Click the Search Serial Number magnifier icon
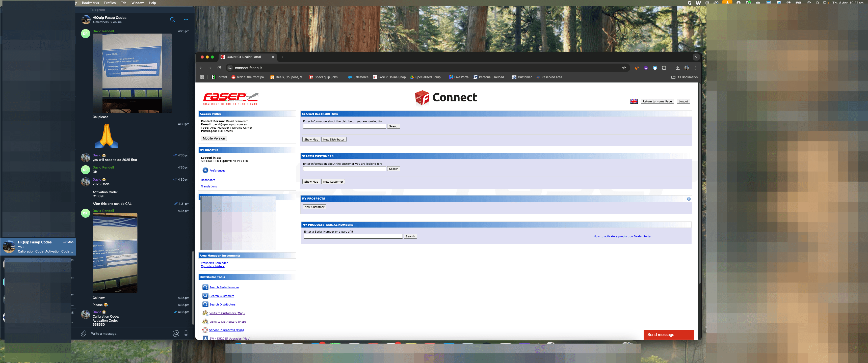 point(205,287)
